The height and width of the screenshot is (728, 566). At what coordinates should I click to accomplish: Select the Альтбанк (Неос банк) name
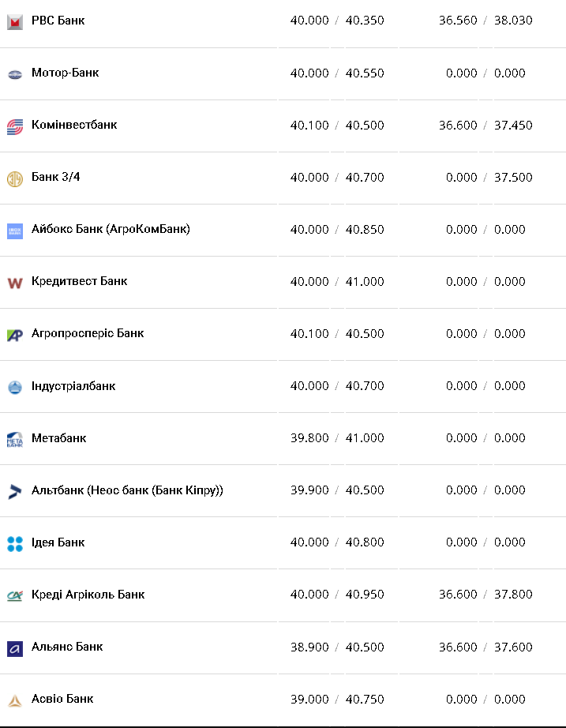pos(127,490)
